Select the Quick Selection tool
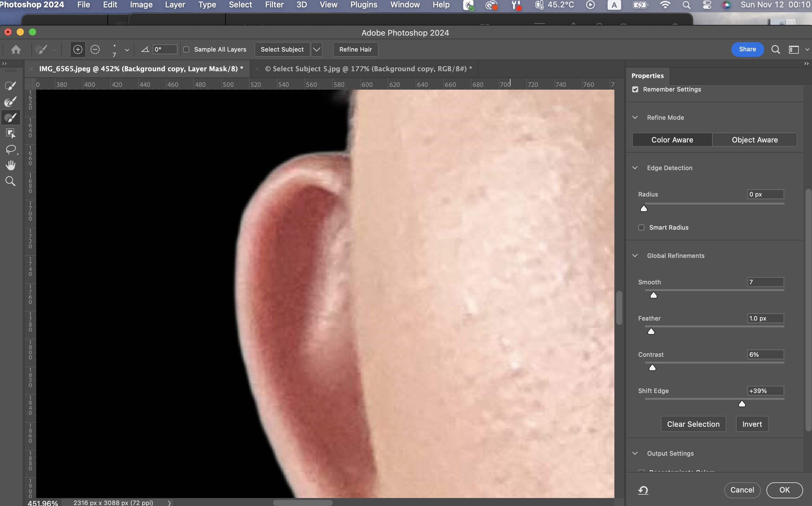 (x=10, y=86)
